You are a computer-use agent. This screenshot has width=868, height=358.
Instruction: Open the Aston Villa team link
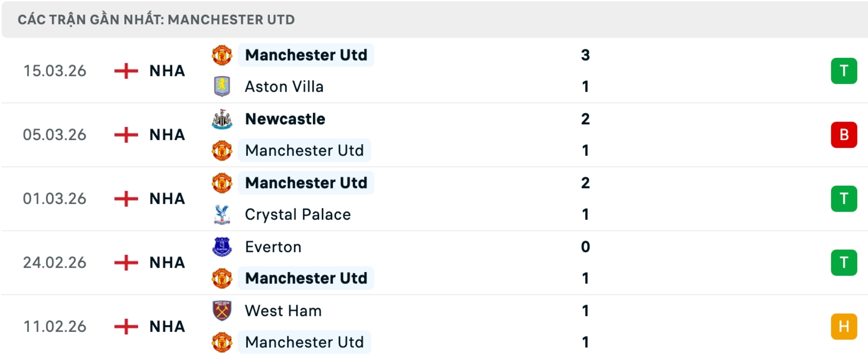point(284,86)
